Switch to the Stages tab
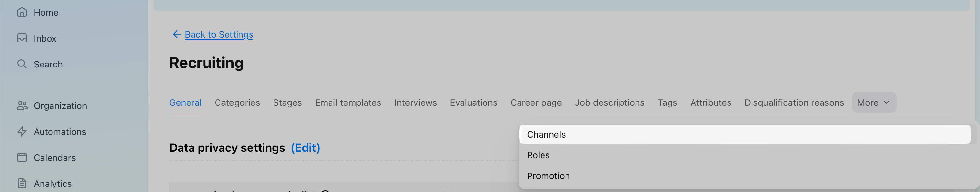Image resolution: width=980 pixels, height=192 pixels. click(x=287, y=102)
